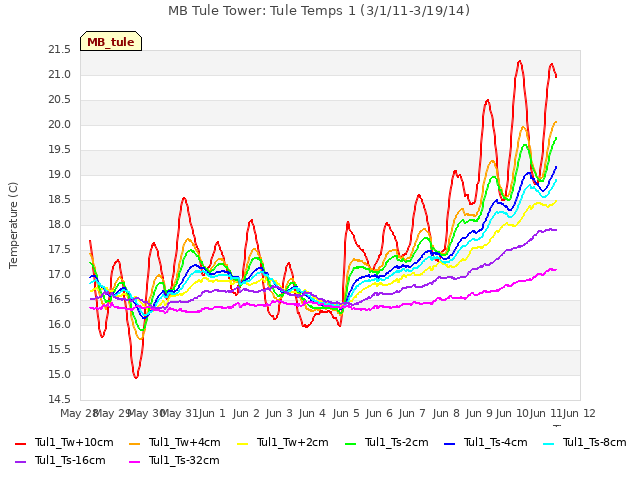Click the Jun 3 x-axis label

(x=279, y=413)
